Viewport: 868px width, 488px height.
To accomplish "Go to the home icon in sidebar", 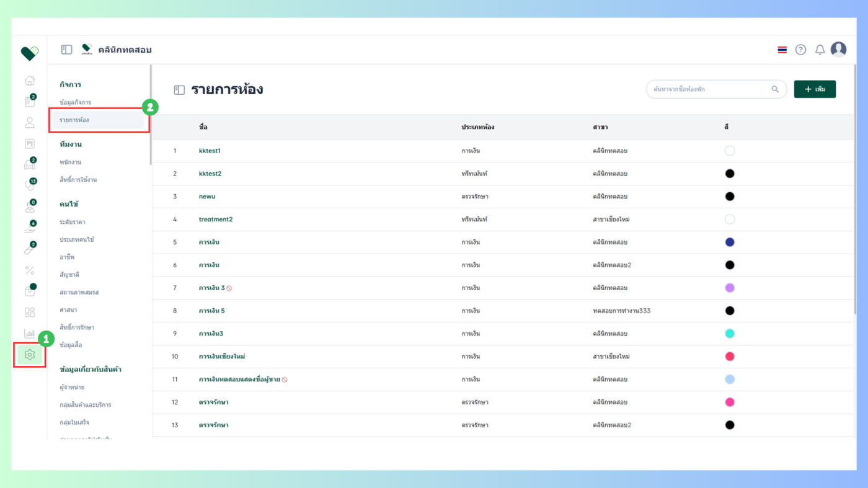I will tap(29, 81).
